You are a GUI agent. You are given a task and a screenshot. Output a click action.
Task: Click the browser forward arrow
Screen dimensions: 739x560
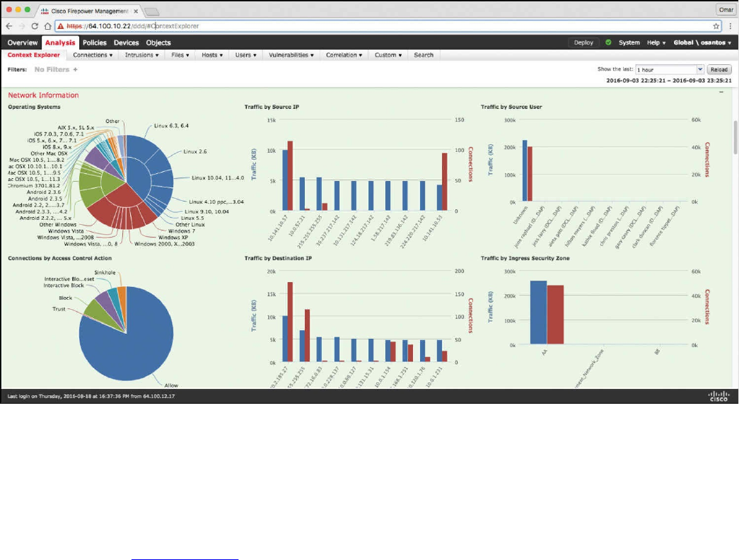tap(22, 26)
